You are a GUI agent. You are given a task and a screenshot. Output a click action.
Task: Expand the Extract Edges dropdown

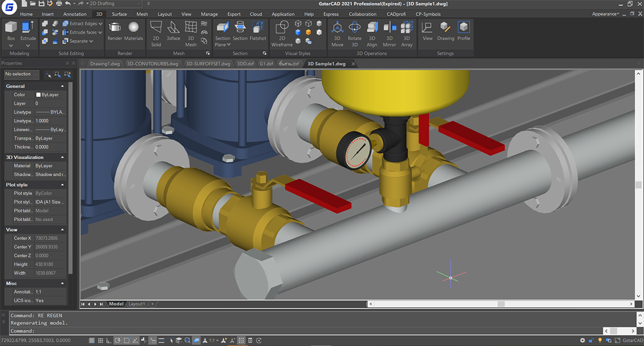point(100,23)
